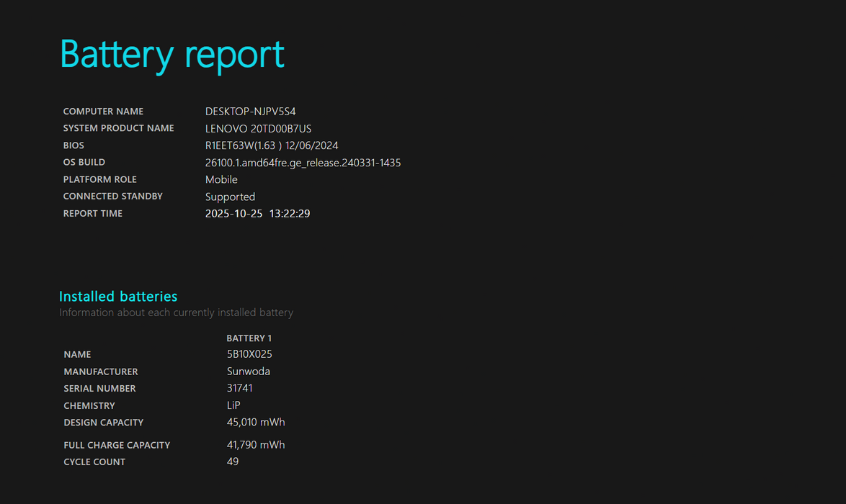Select the "BATTERY 1" column header
The image size is (846, 504).
(249, 338)
